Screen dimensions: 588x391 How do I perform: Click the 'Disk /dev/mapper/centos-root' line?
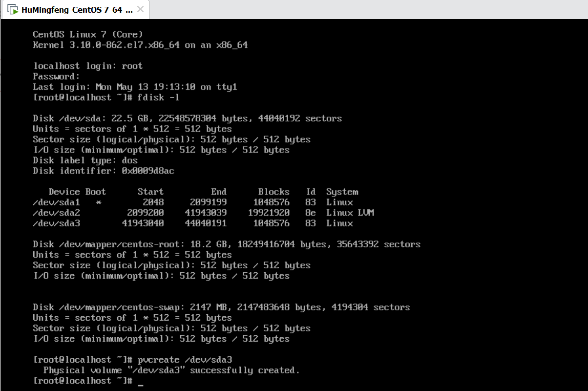(x=227, y=244)
